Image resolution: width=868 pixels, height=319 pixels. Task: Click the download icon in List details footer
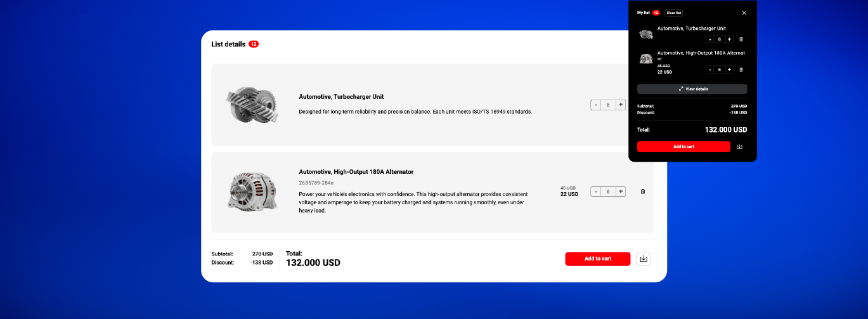tap(644, 259)
